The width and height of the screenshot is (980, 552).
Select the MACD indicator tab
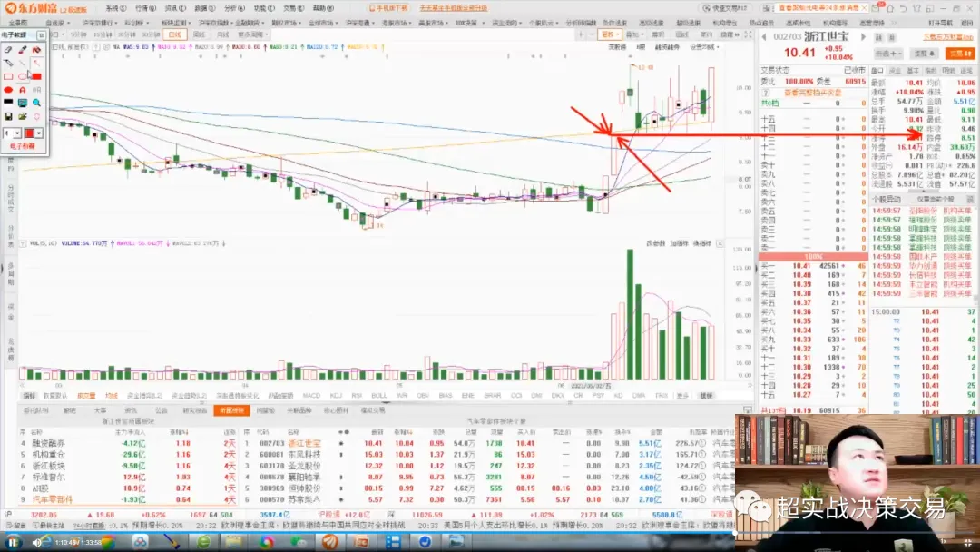310,396
